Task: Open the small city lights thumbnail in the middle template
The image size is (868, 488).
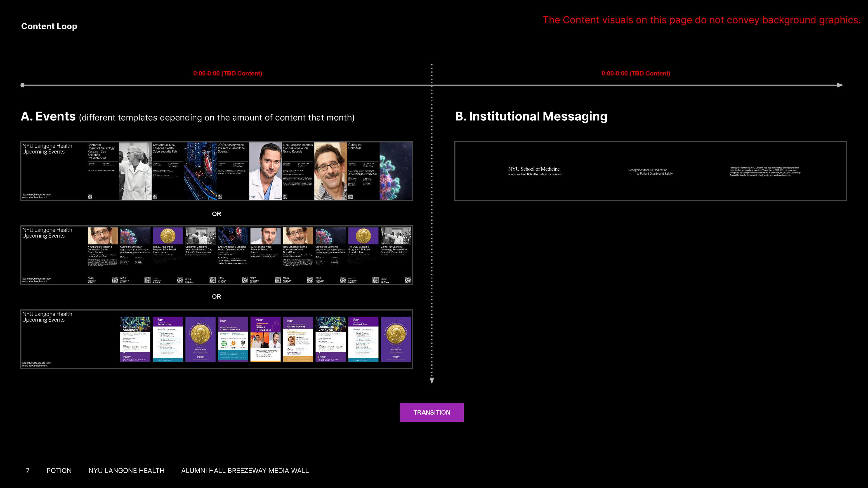Action: [233, 236]
